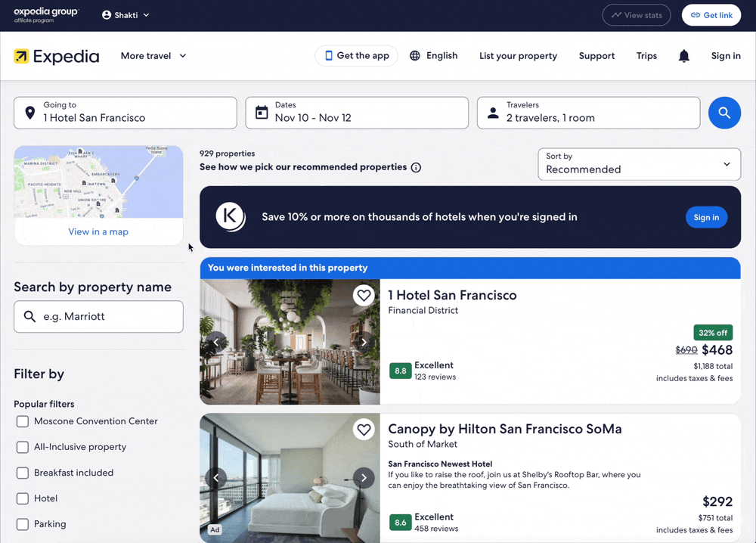This screenshot has height=543, width=756.
Task: Click Get the app
Action: pos(356,55)
